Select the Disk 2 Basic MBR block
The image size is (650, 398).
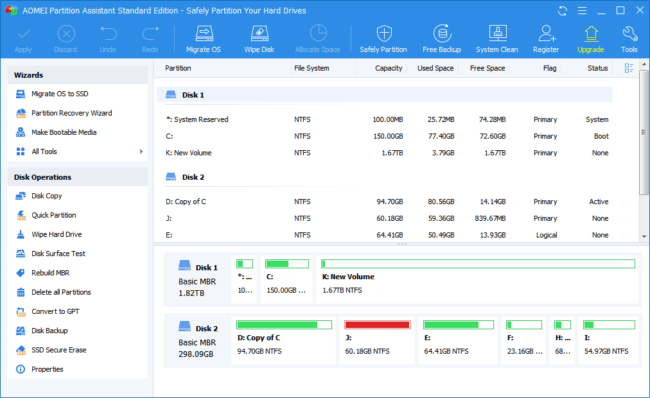click(198, 341)
